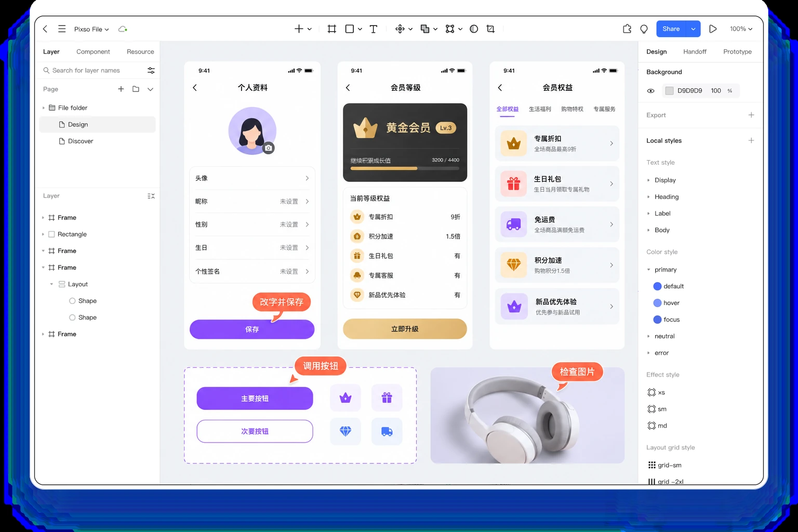Click the layer names search field
798x532 pixels.
coord(92,70)
